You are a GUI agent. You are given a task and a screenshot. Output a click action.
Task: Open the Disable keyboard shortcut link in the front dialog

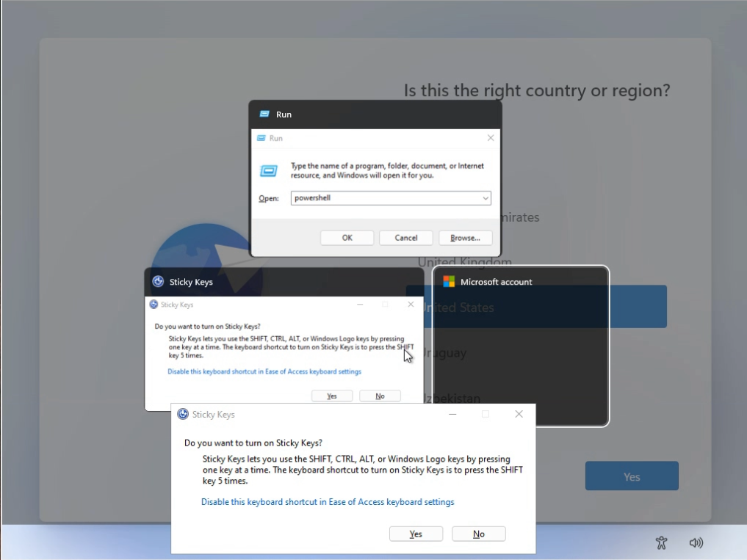[x=328, y=502]
